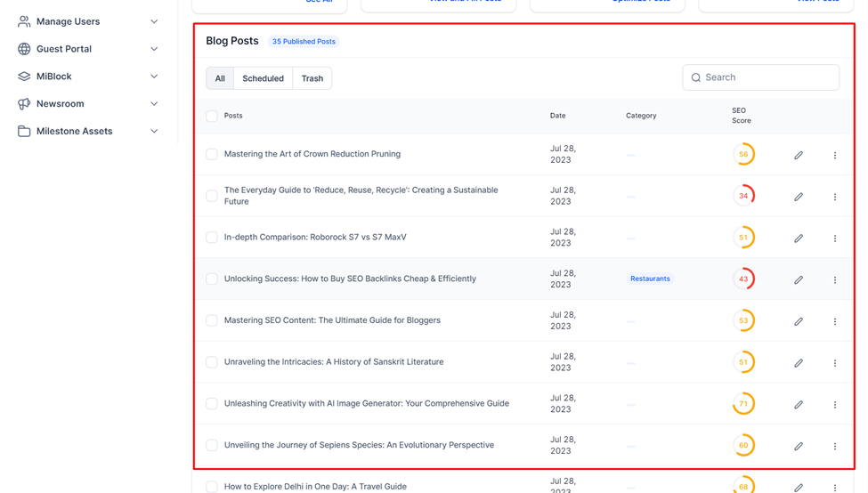Click the SEO score 43 ring
The image size is (868, 493).
pos(743,279)
